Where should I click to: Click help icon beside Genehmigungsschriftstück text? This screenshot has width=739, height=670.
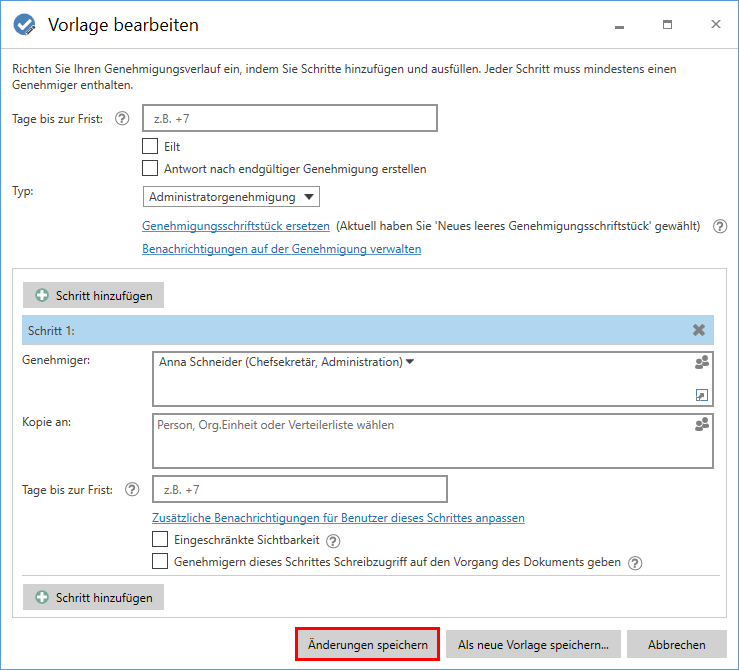click(x=720, y=226)
